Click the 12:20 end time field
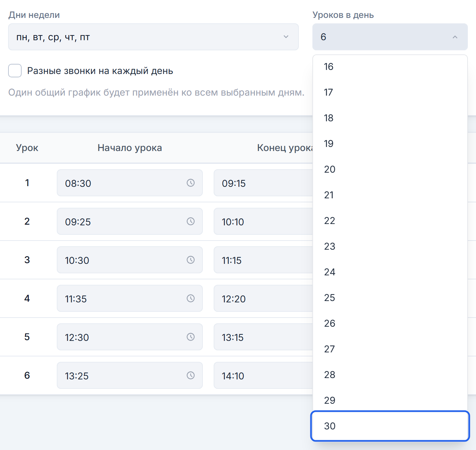This screenshot has width=476, height=450. (x=263, y=298)
